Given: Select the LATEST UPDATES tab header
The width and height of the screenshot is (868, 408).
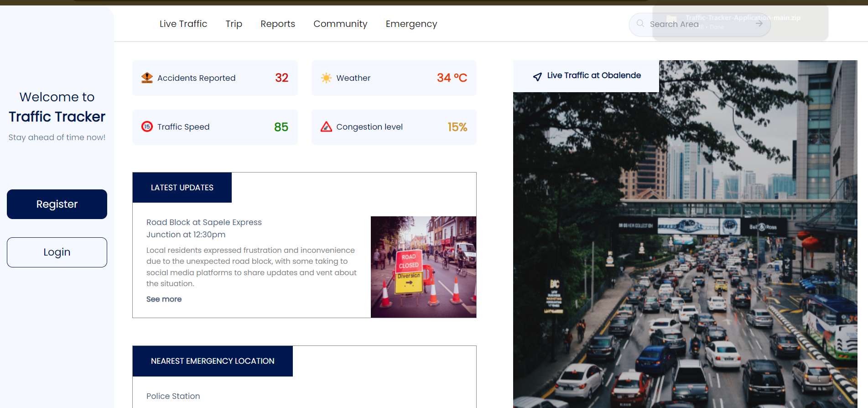Looking at the screenshot, I should (x=182, y=188).
